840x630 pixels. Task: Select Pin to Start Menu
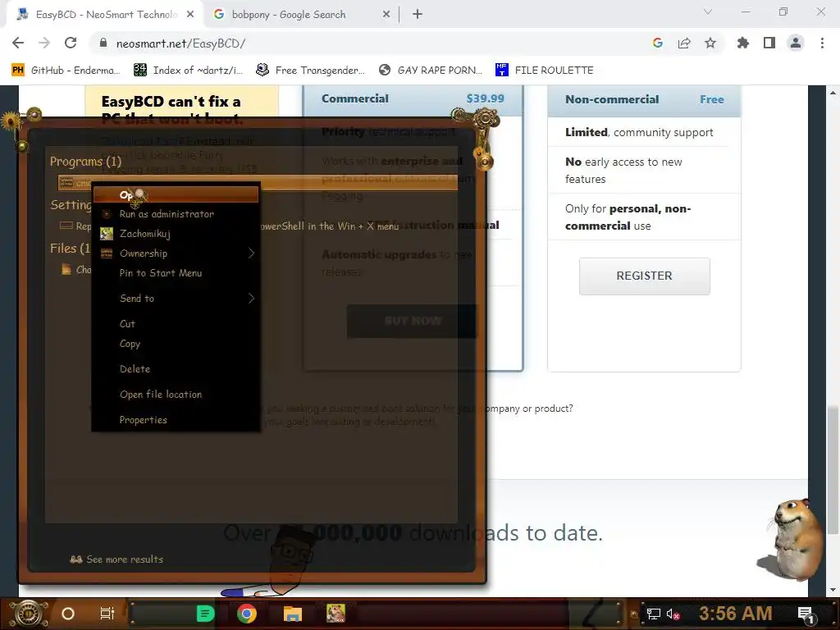176,273
